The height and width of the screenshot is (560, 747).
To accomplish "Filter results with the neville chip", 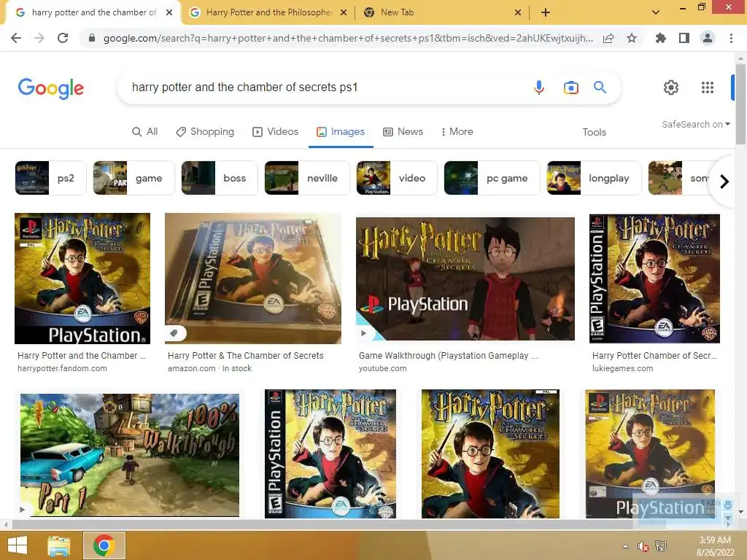I will [x=307, y=178].
